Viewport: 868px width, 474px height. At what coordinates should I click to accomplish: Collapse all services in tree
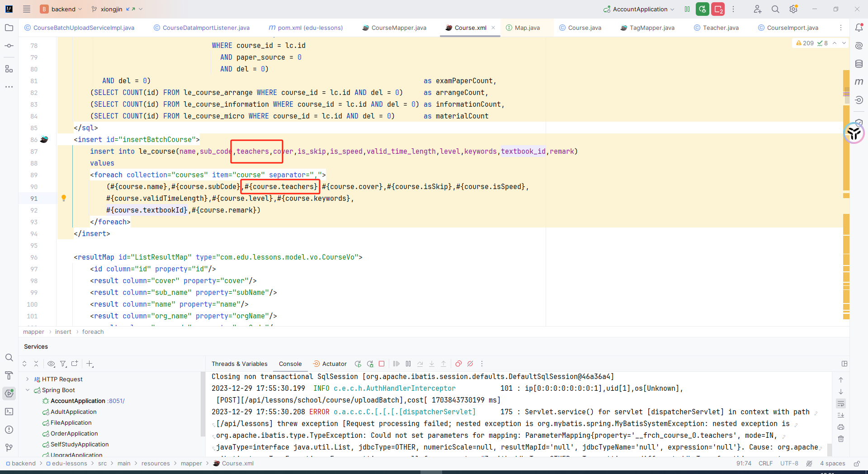coord(36,364)
